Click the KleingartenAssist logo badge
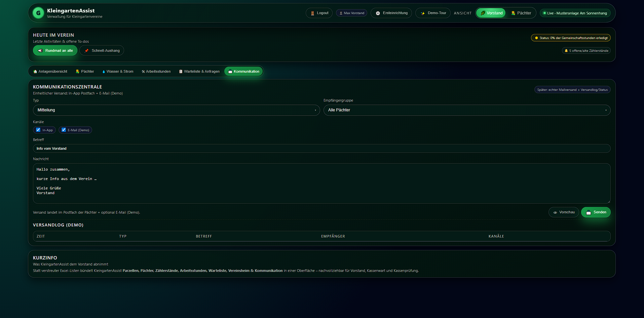The width and height of the screenshot is (644, 318). [x=38, y=13]
